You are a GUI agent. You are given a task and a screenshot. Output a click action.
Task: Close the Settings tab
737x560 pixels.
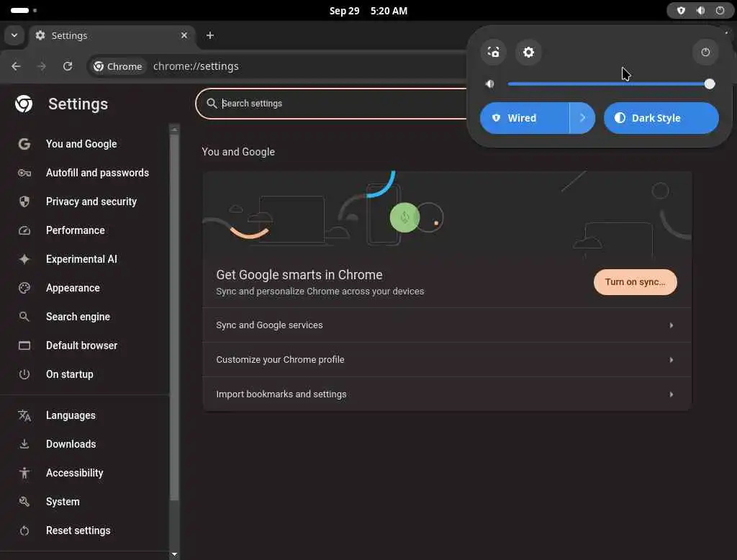coord(184,35)
